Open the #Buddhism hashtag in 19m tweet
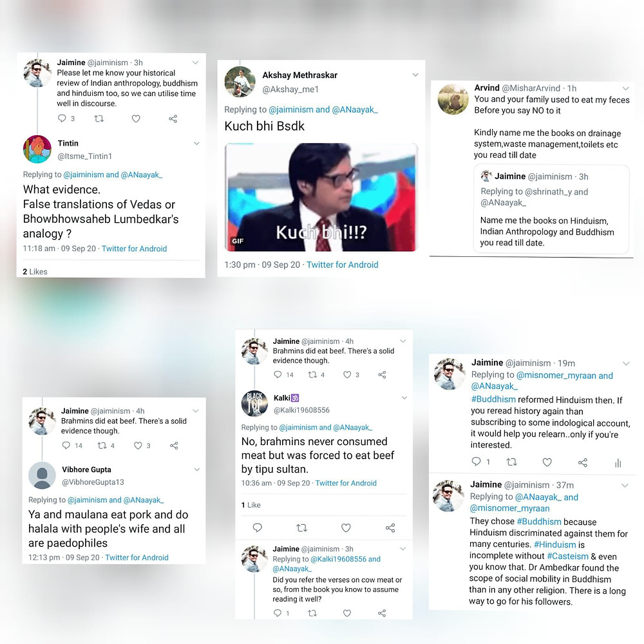The height and width of the screenshot is (644, 644). coord(493,399)
